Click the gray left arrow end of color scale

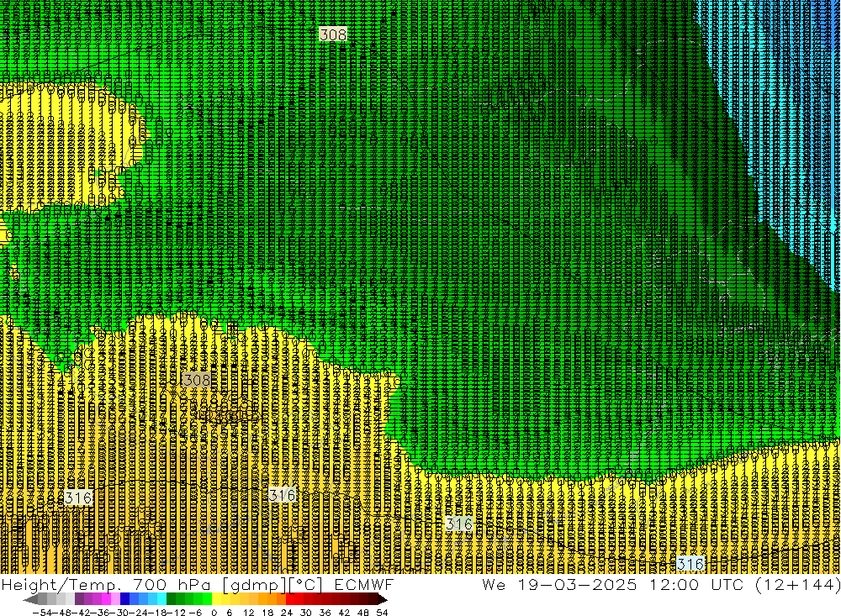pyautogui.click(x=30, y=600)
